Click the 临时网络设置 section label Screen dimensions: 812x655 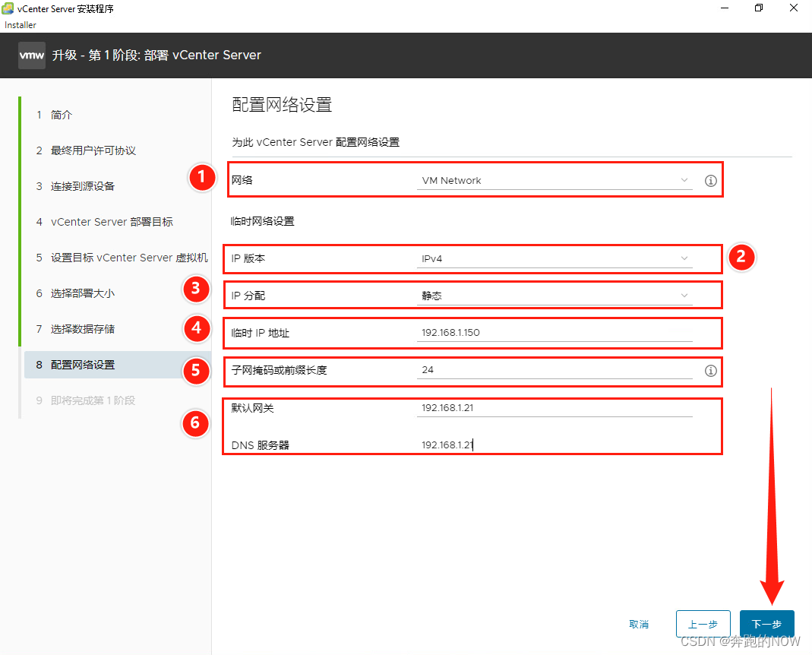tap(263, 221)
